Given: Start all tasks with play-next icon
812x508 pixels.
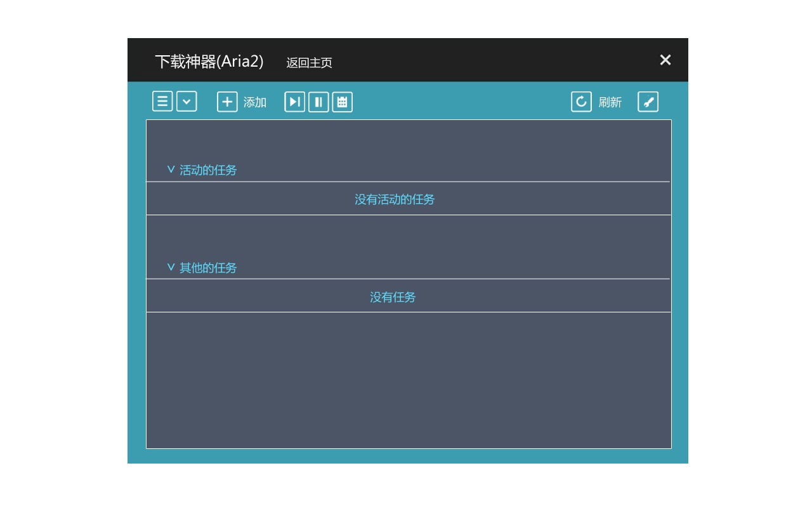Looking at the screenshot, I should pos(295,102).
